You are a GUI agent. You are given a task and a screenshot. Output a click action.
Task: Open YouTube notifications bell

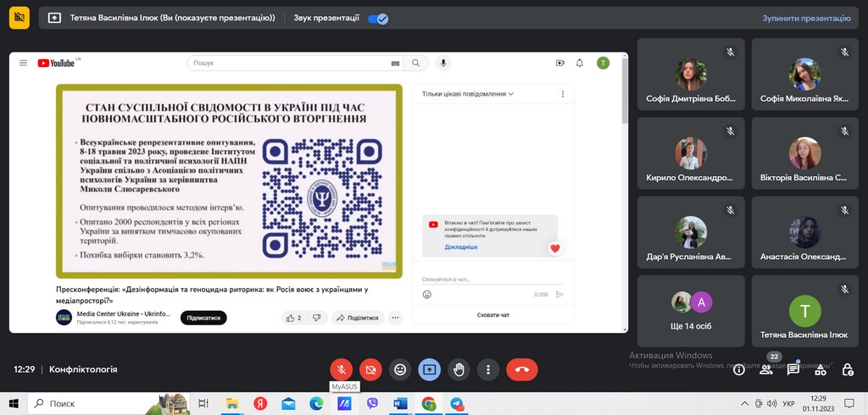(580, 63)
